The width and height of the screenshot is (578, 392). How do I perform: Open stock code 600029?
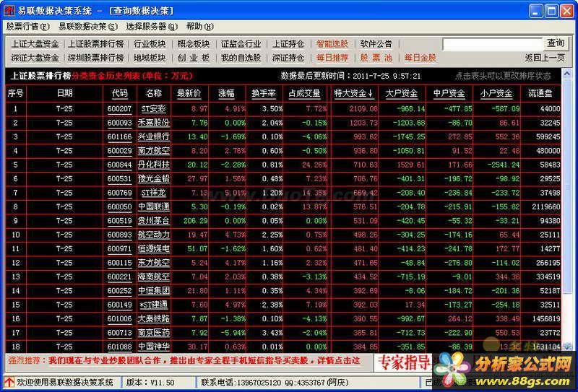[x=119, y=151]
